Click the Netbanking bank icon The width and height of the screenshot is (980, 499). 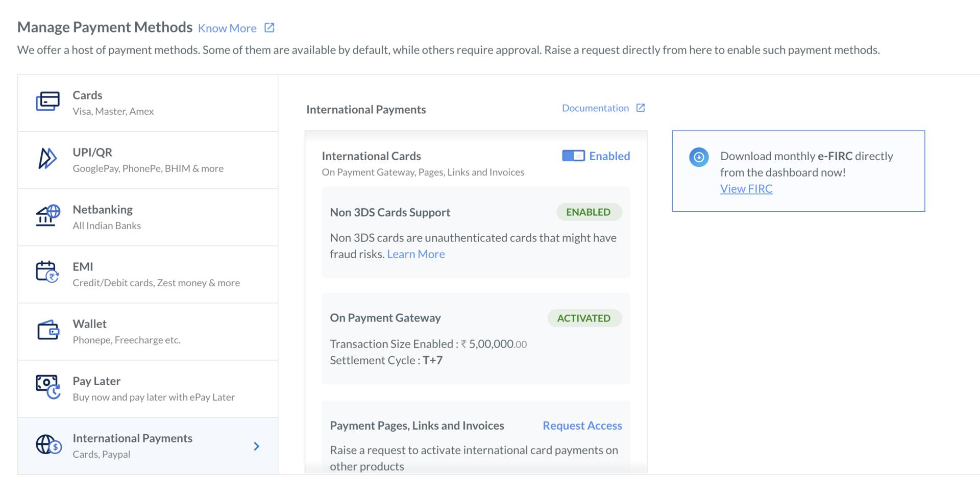48,215
